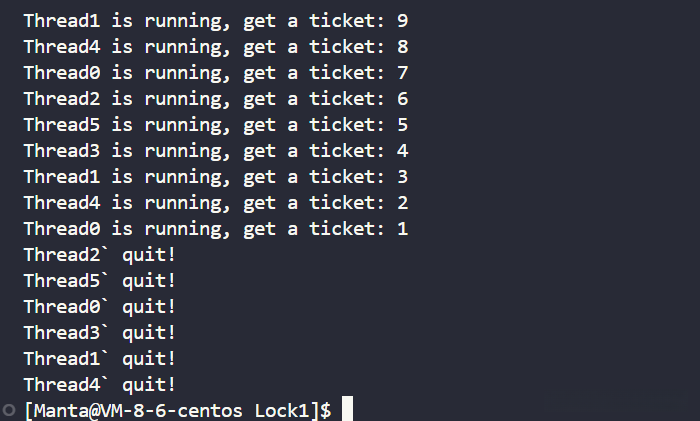Click the dollar sign prompt symbol
The width and height of the screenshot is (700, 421).
326,410
